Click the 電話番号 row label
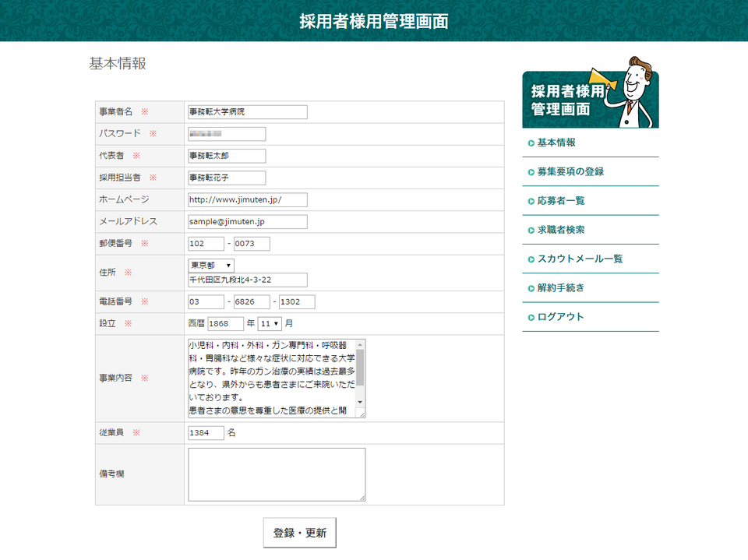 click(x=115, y=301)
